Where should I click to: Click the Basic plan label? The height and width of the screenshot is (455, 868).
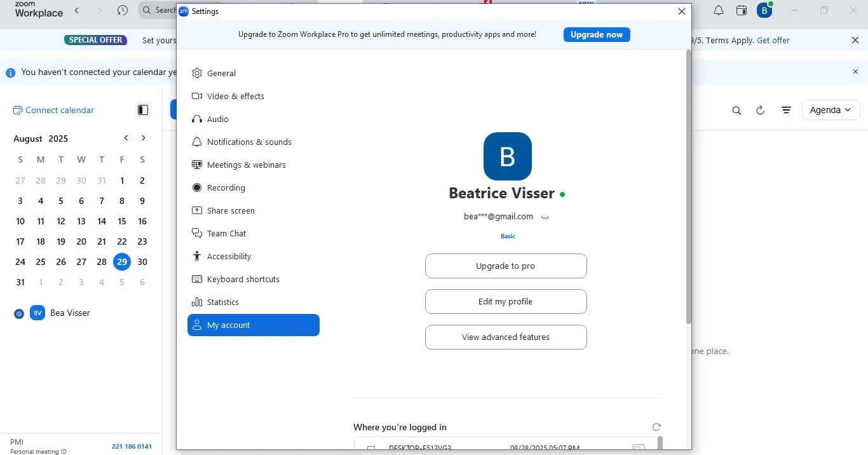(x=508, y=236)
